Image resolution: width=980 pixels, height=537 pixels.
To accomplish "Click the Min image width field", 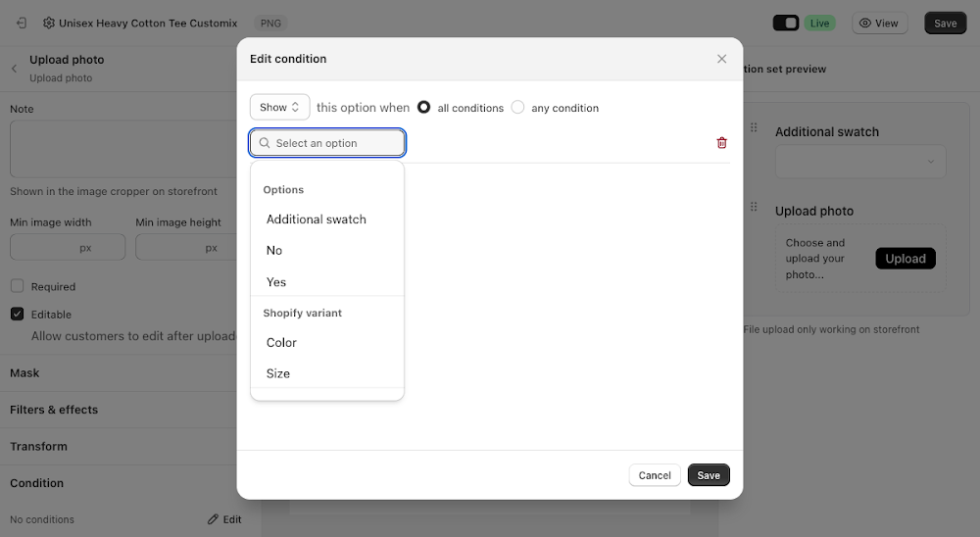I will (x=68, y=248).
